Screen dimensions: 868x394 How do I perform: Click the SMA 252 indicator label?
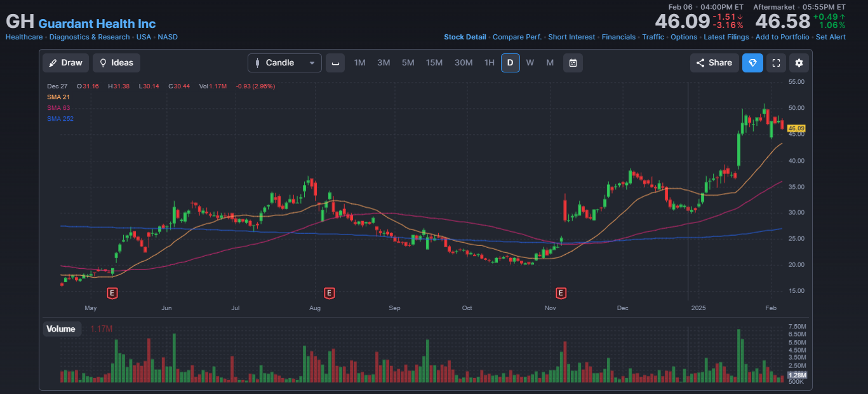[x=60, y=119]
